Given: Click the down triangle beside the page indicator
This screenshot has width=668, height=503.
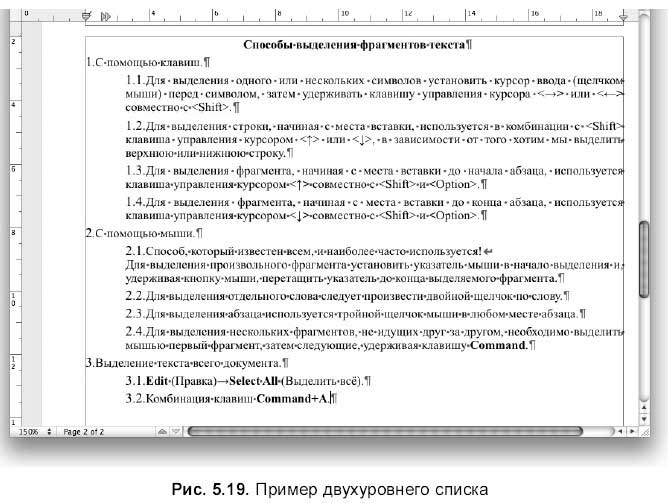Looking at the screenshot, I should click(x=175, y=430).
